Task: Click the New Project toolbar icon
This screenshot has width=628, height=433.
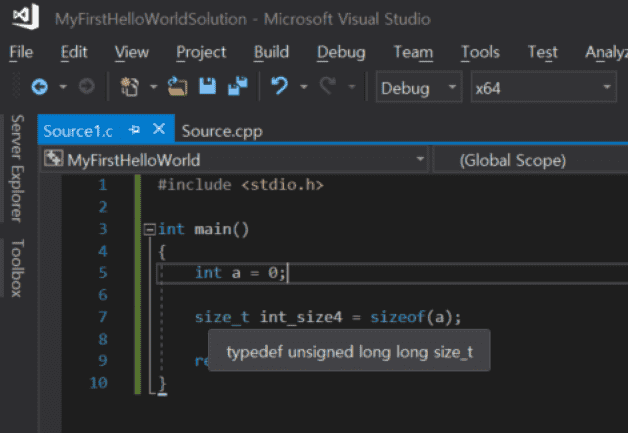Action: click(x=129, y=88)
